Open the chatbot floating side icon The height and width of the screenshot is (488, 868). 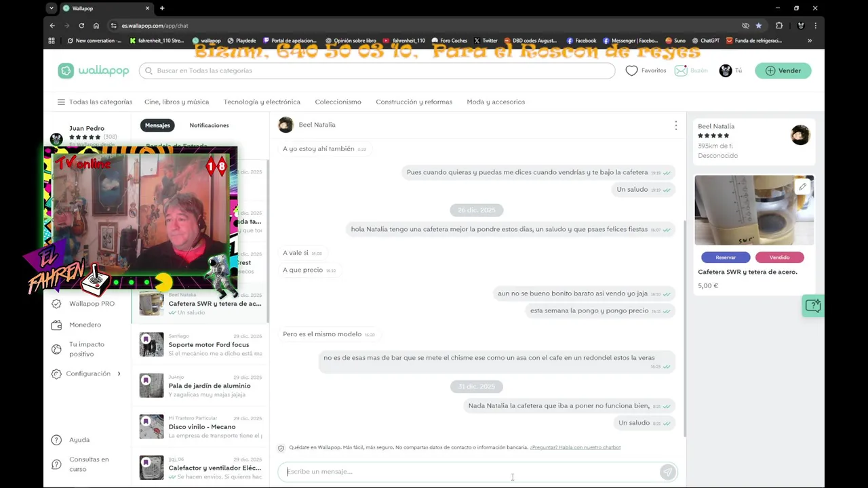point(812,306)
